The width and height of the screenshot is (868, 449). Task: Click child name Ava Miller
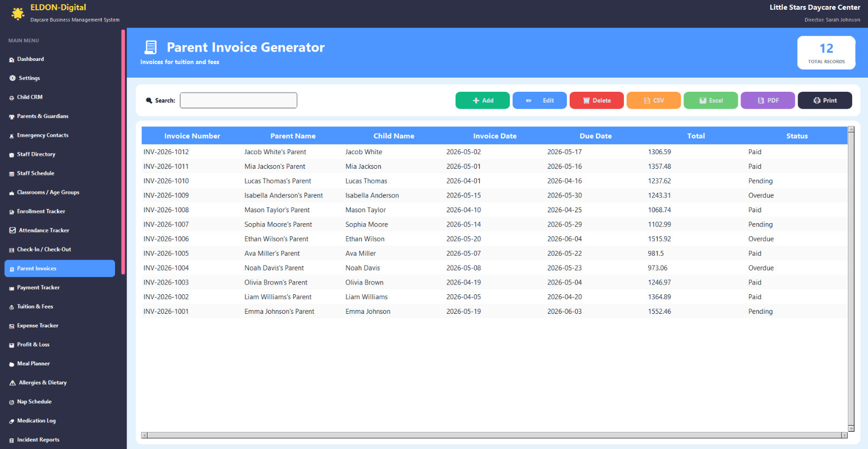[x=361, y=254]
